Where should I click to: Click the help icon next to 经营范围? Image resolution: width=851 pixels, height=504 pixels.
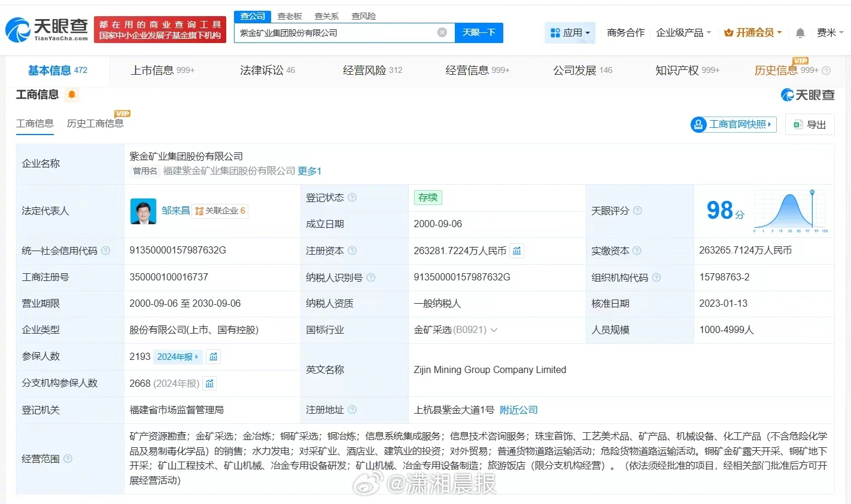[x=68, y=459]
